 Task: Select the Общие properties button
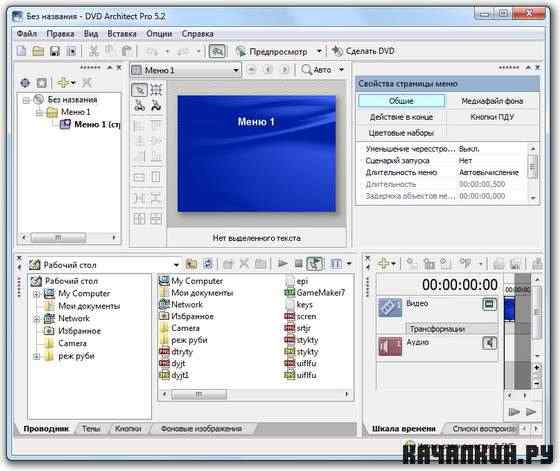pos(401,101)
